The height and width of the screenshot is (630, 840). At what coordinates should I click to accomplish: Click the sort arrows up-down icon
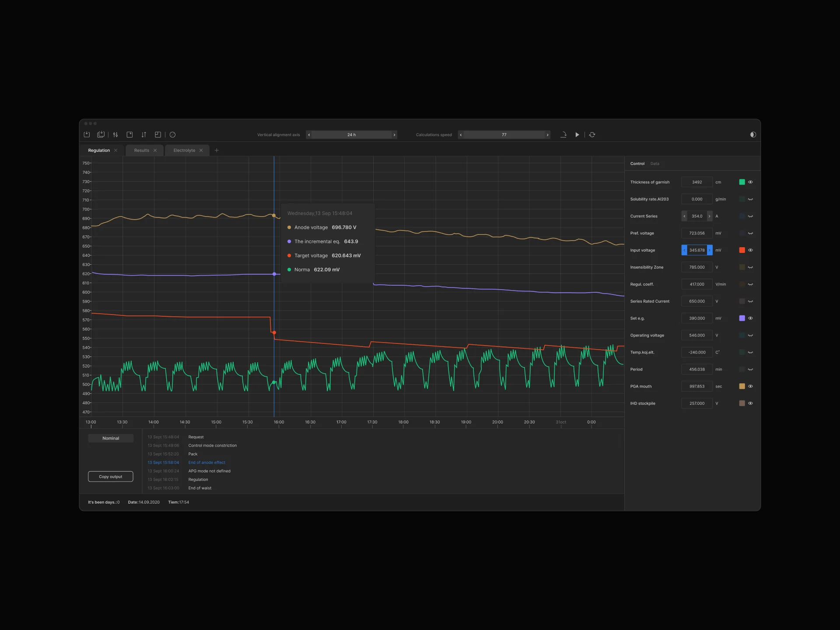click(x=143, y=135)
